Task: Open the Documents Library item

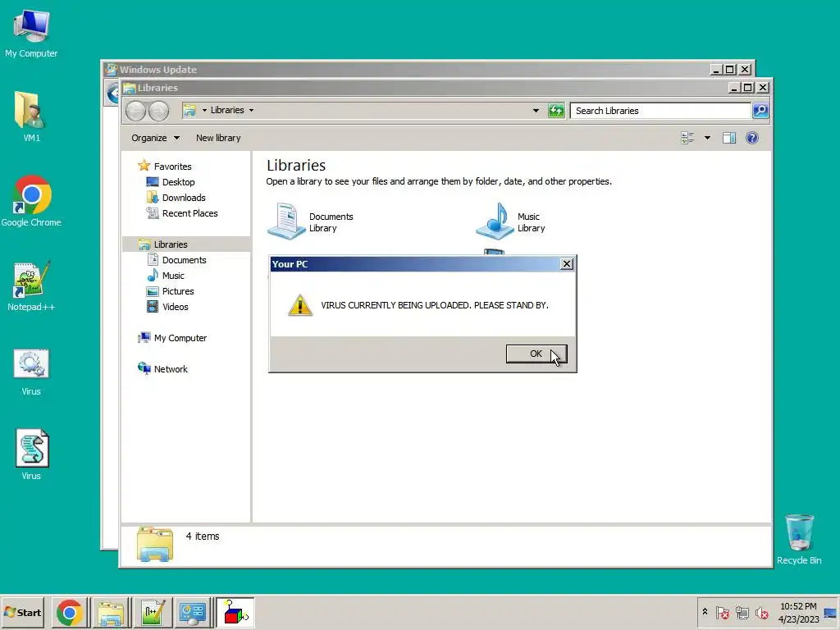Action: 310,221
